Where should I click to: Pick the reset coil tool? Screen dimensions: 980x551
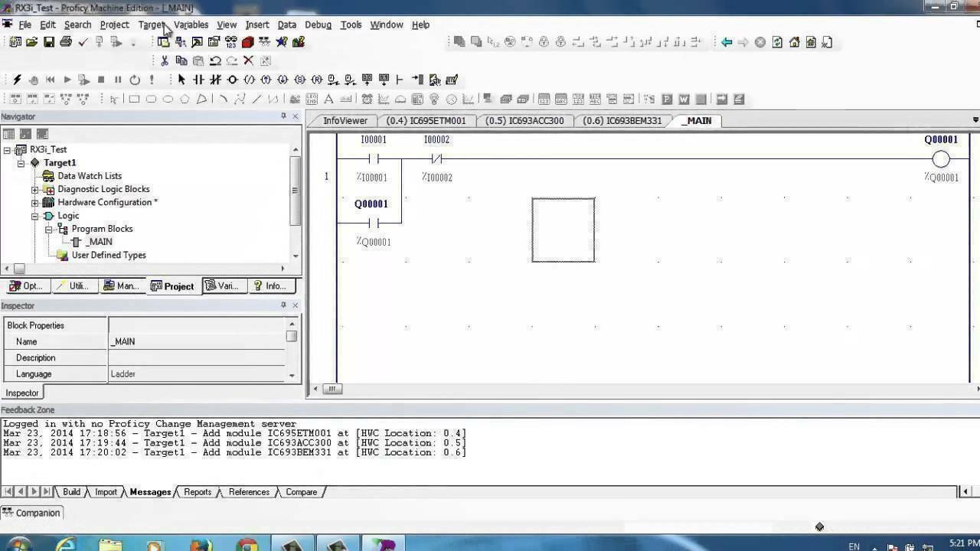317,79
